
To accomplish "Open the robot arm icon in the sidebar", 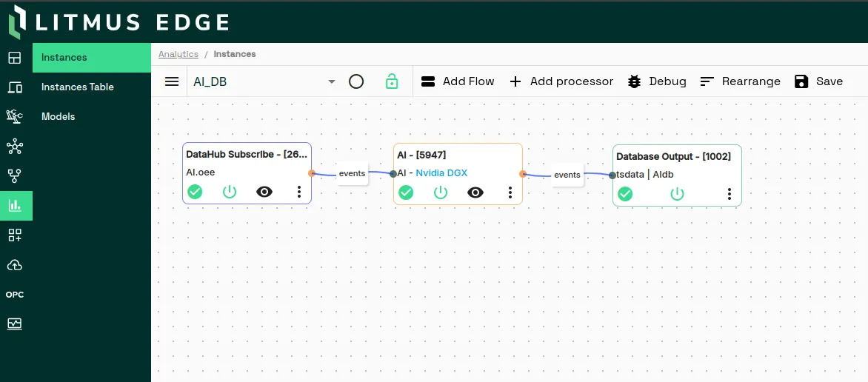I will (x=14, y=116).
